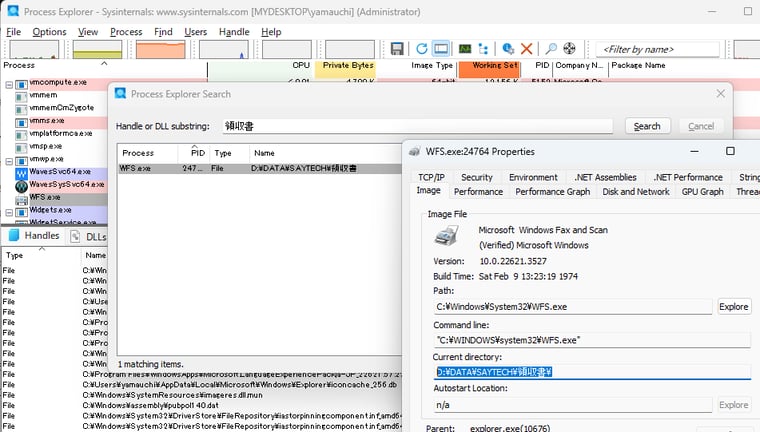Click the Search button in search dialog

click(x=648, y=127)
